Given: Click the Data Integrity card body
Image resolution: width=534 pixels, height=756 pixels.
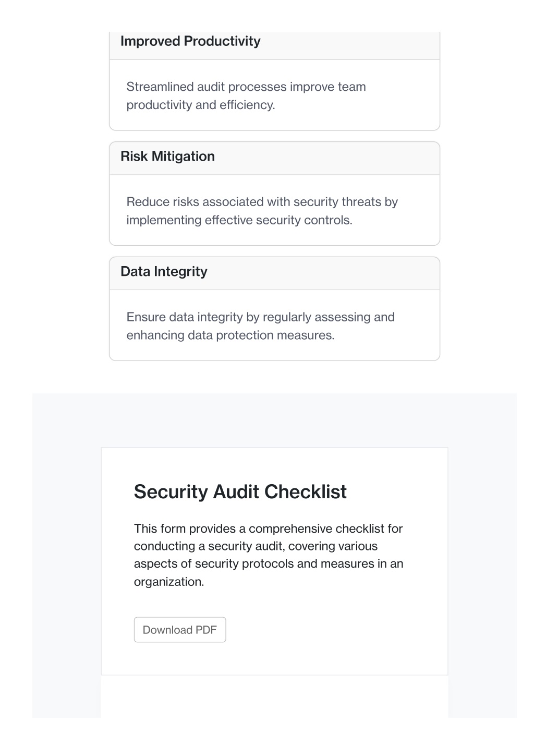Looking at the screenshot, I should tap(274, 326).
